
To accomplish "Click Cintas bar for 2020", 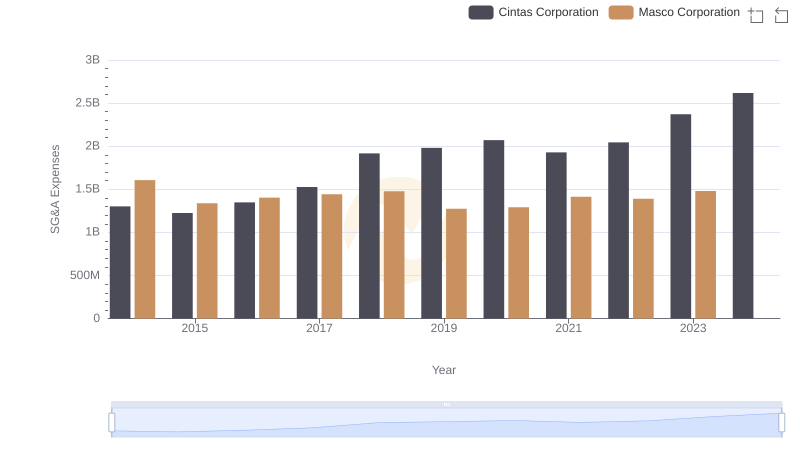I will click(494, 229).
